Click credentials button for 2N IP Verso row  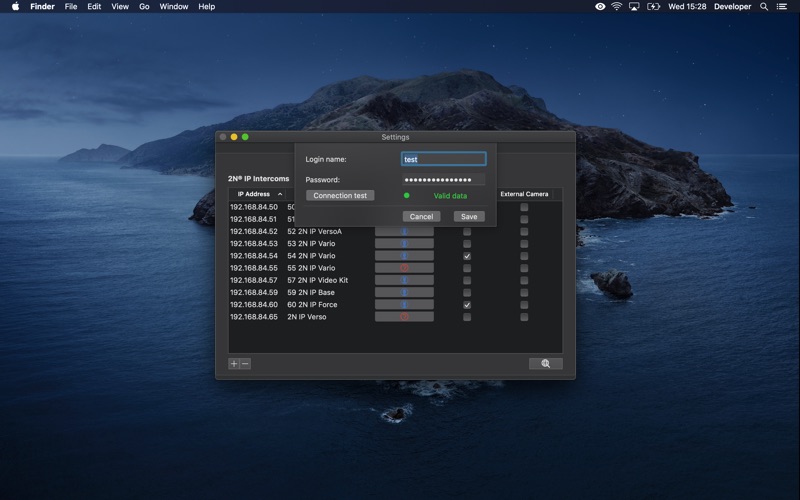[x=404, y=317]
